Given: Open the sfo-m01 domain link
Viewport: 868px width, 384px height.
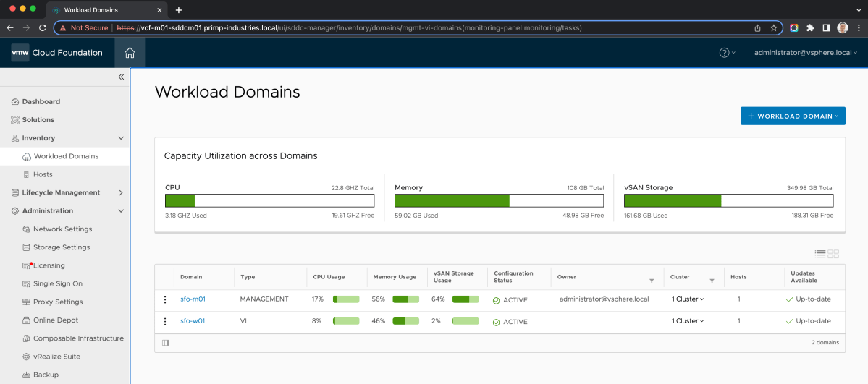Looking at the screenshot, I should point(193,299).
